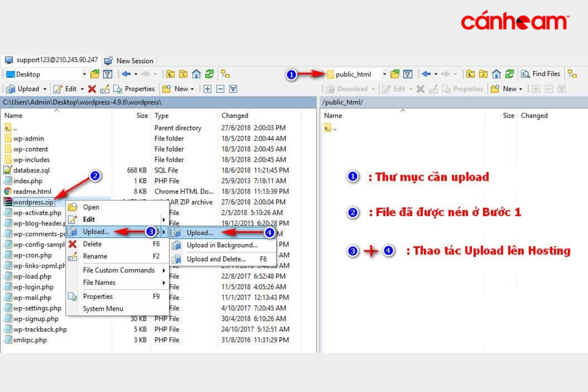This screenshot has width=588, height=392.
Task: Choose Upload... in the submenu
Action: point(223,233)
